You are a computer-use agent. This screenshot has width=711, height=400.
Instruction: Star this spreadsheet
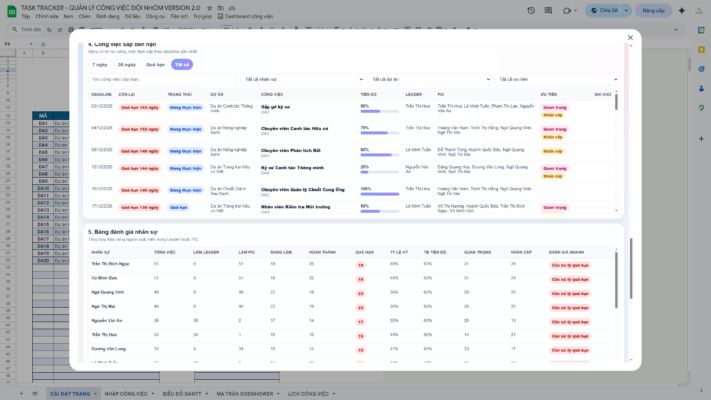pos(209,8)
